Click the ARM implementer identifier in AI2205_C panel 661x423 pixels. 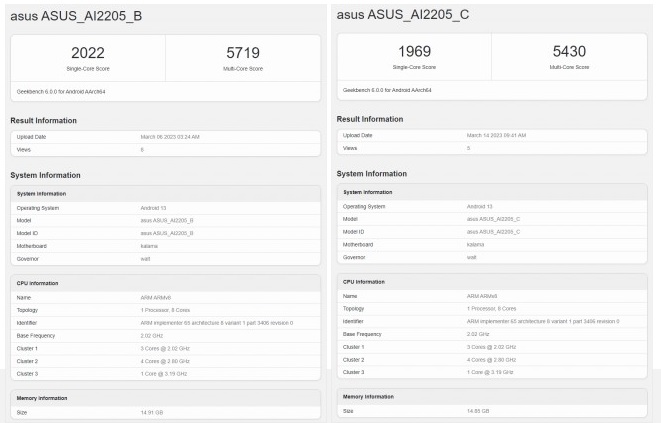pyautogui.click(x=543, y=321)
